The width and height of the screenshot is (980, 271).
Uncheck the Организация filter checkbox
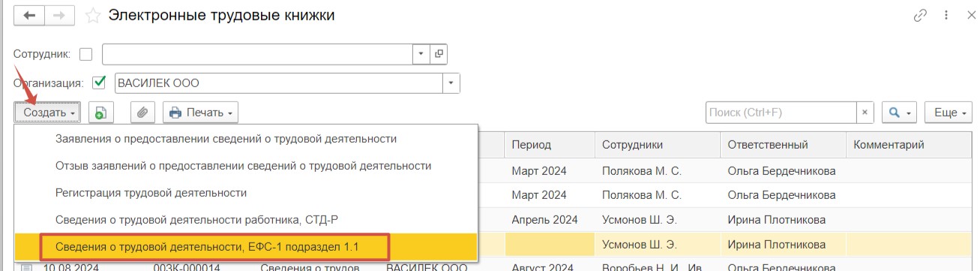coord(98,83)
